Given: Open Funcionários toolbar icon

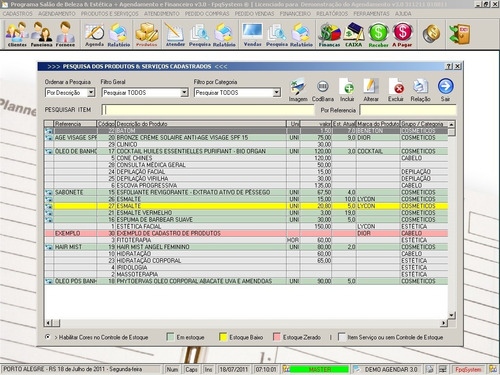Looking at the screenshot, I should tap(41, 34).
